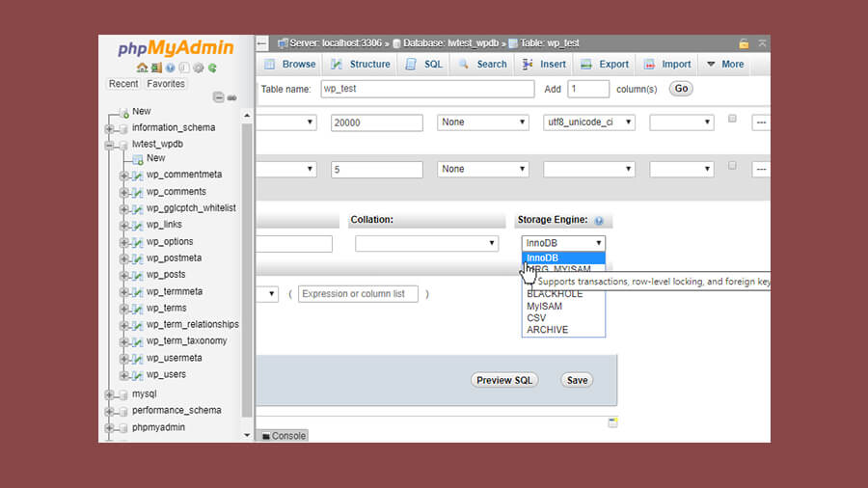This screenshot has height=488, width=868.
Task: Click the Storage Engine help icon
Action: pyautogui.click(x=599, y=221)
